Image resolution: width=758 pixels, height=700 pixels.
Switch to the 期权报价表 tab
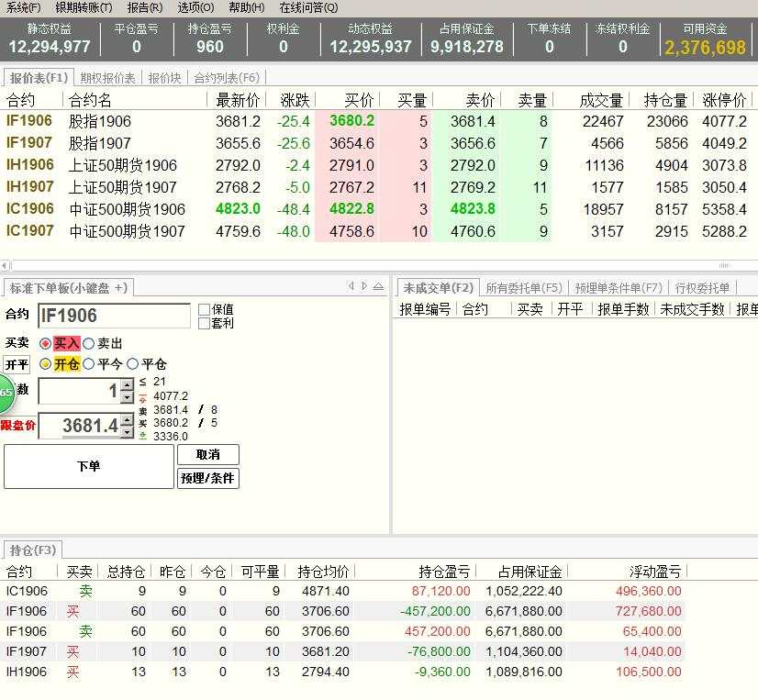107,78
